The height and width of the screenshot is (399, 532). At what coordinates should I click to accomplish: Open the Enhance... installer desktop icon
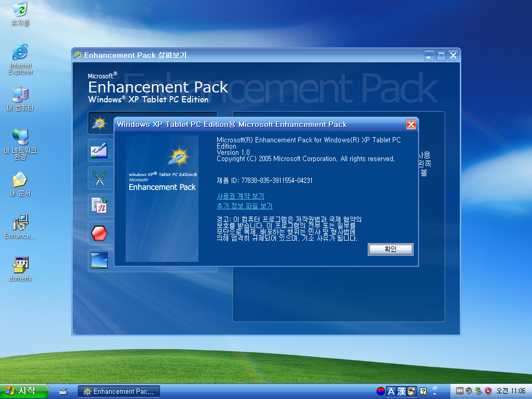pyautogui.click(x=20, y=227)
